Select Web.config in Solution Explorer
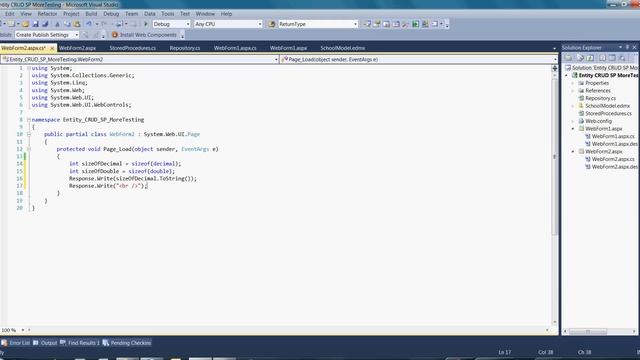640x360 pixels. tap(598, 121)
